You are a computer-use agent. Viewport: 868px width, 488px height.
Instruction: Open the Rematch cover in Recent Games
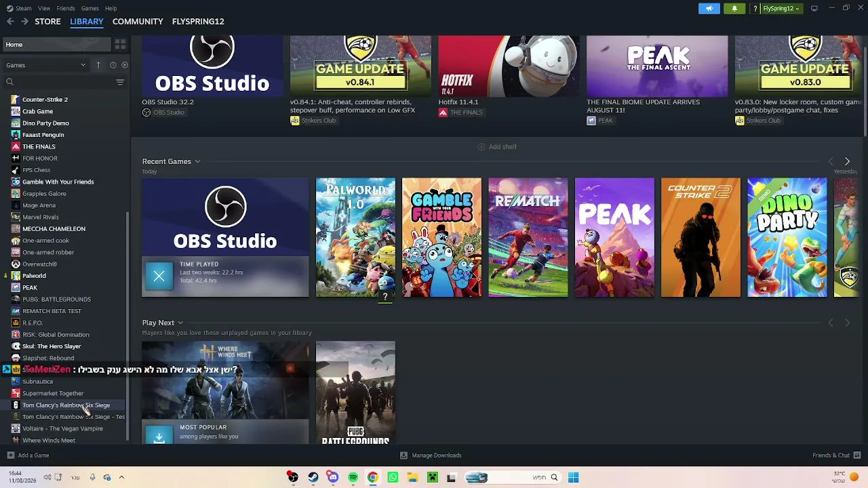point(528,237)
